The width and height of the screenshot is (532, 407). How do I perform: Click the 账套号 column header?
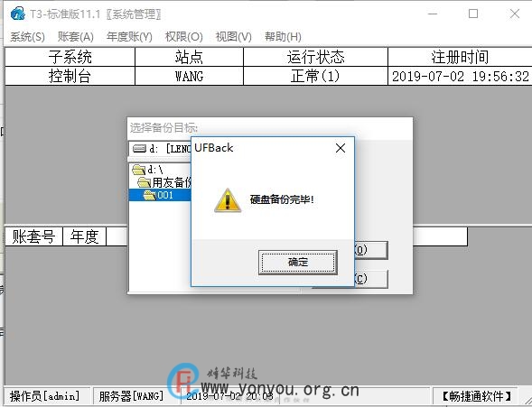tap(33, 236)
